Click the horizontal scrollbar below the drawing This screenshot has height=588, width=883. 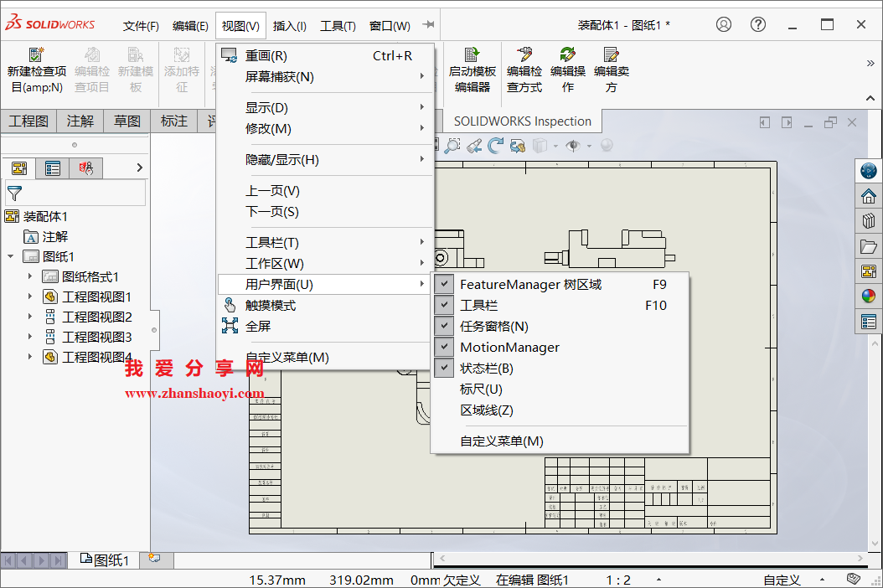650,558
